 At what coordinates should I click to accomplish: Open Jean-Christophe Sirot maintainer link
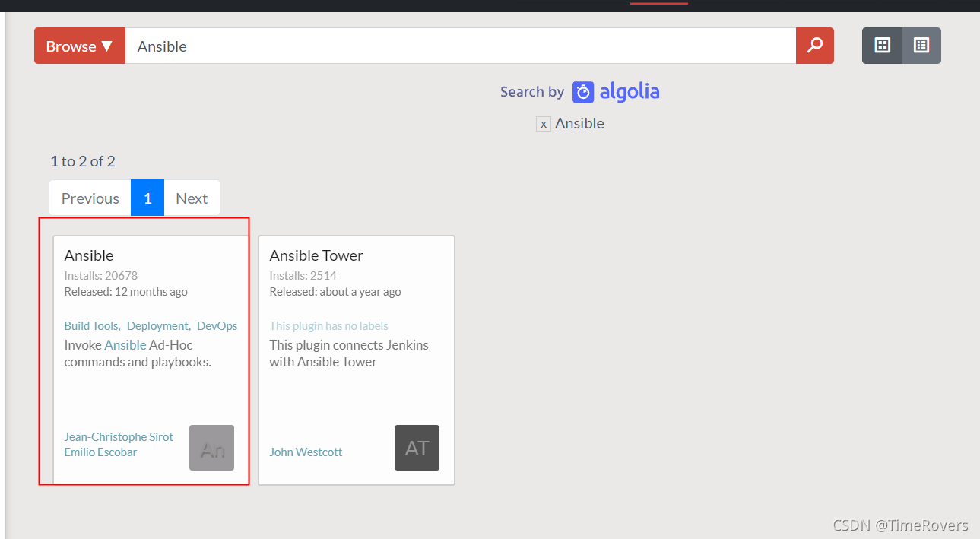pos(119,436)
